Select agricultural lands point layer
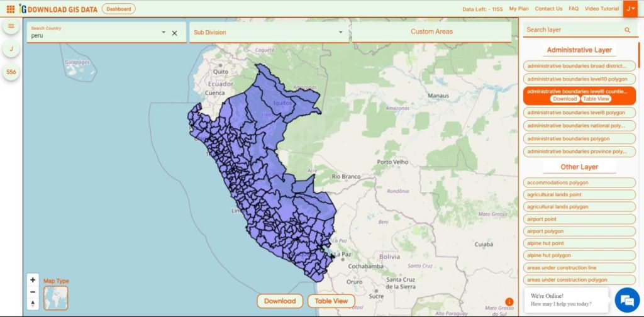 pos(579,194)
